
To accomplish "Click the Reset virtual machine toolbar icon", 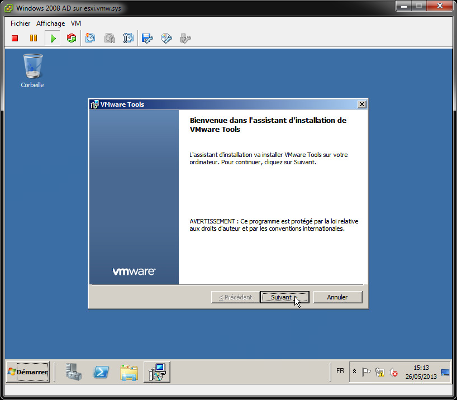I will coord(71,38).
